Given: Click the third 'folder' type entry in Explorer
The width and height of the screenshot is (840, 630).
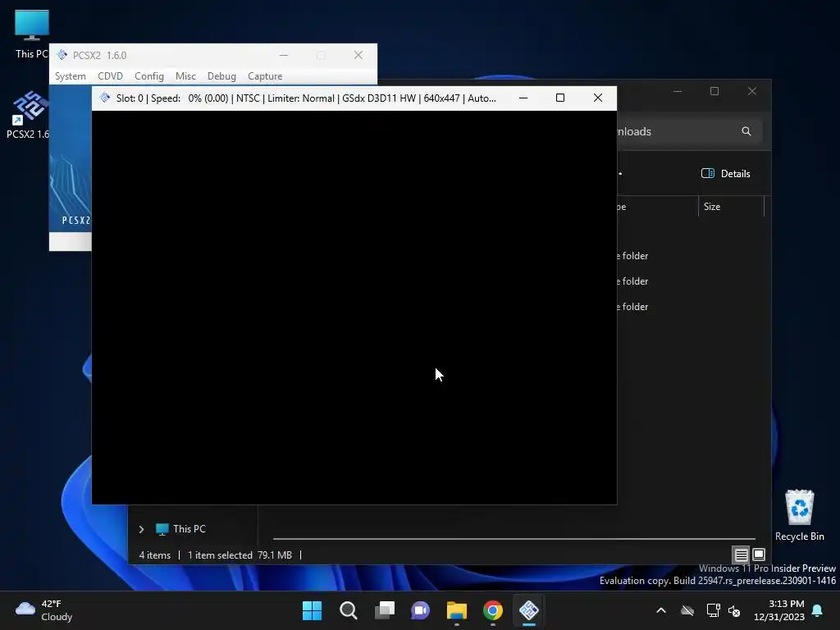Looking at the screenshot, I should [632, 307].
